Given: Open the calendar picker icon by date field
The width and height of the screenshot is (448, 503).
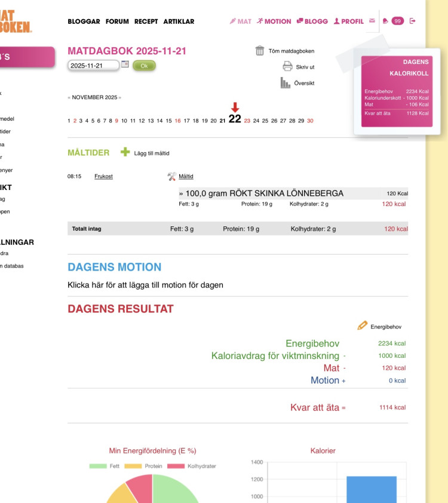Looking at the screenshot, I should coord(125,65).
